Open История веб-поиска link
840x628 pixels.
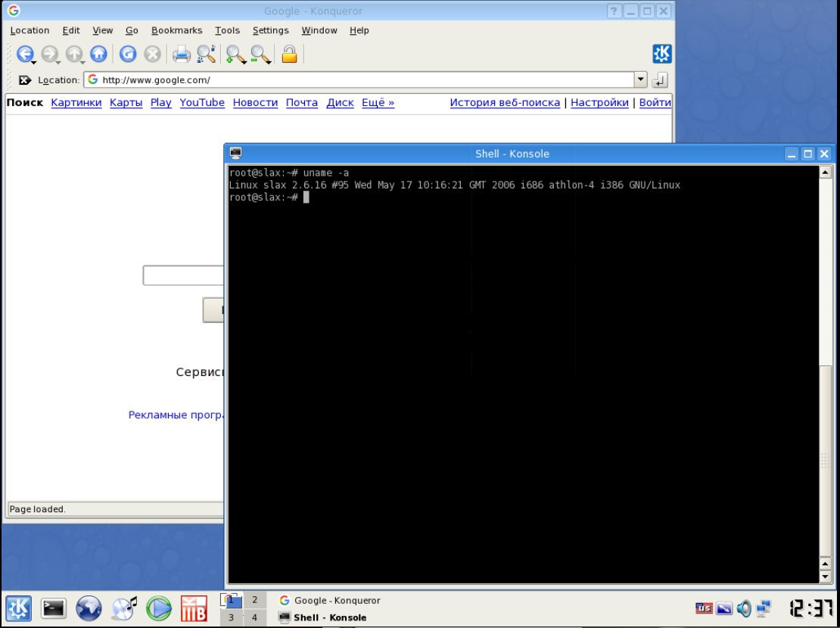point(505,102)
